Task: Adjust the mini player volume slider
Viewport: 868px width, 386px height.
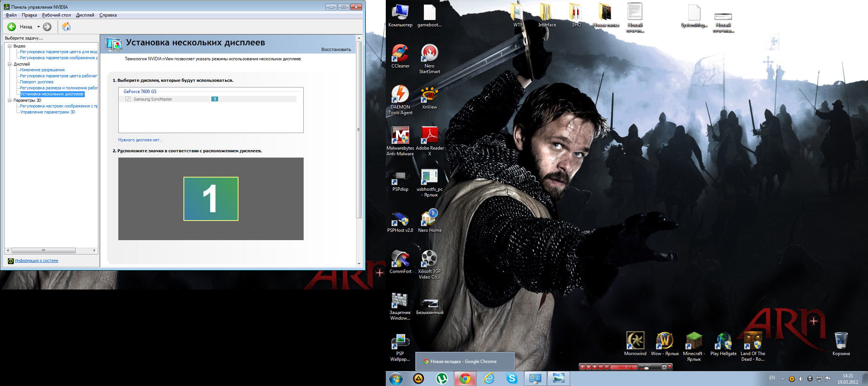Action: pyautogui.click(x=646, y=368)
